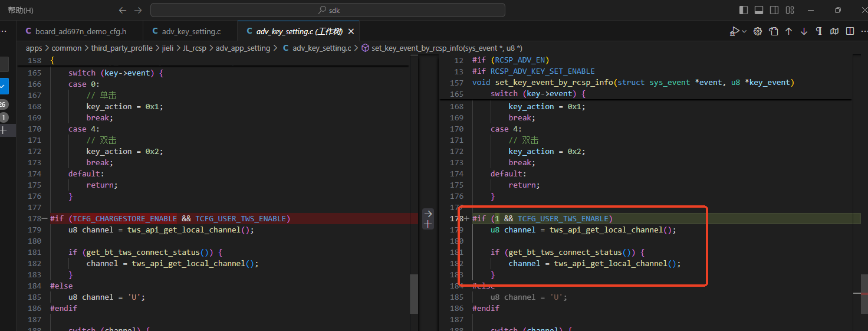Viewport: 868px width, 331px height.
Task: Click the stage change plus in diff gutter
Action: pos(429,224)
